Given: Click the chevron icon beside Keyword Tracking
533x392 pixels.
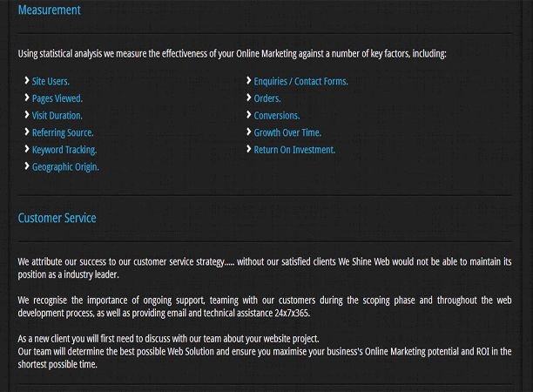Looking at the screenshot, I should 27,149.
